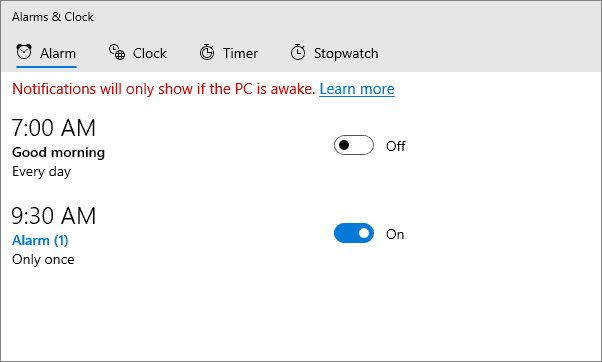The width and height of the screenshot is (602, 362).
Task: Open the Alarm (1) name link
Action: [x=40, y=241]
